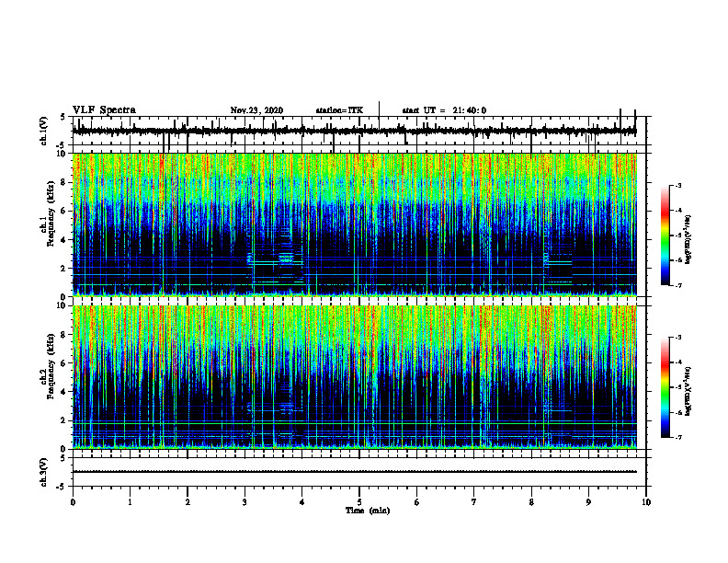Click the "2" kHz tick of ch.1 spectrogram
The height and width of the screenshot is (563, 728).
tap(65, 268)
